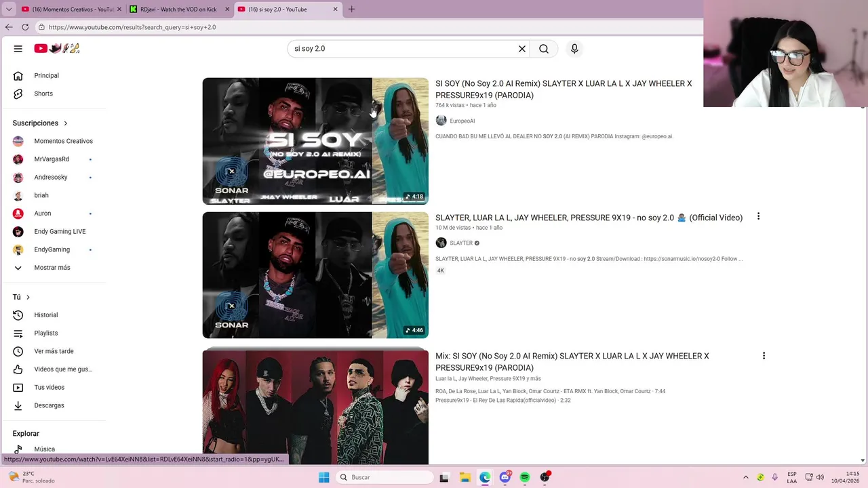
Task: Open File Explorer from the taskbar
Action: (x=465, y=477)
